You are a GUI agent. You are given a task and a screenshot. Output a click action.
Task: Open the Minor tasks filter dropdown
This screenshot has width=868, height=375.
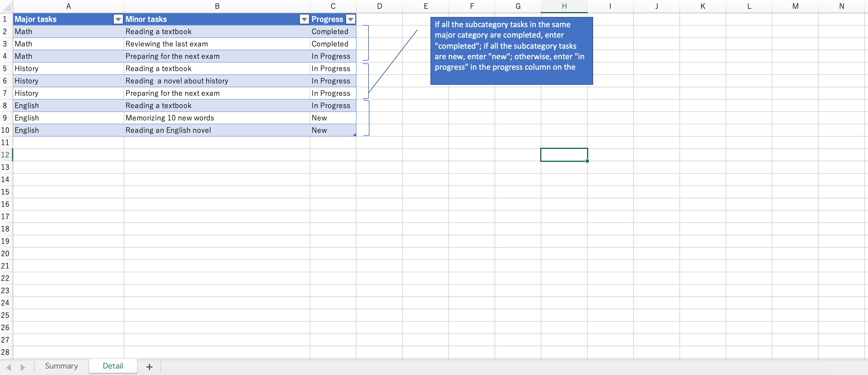304,19
